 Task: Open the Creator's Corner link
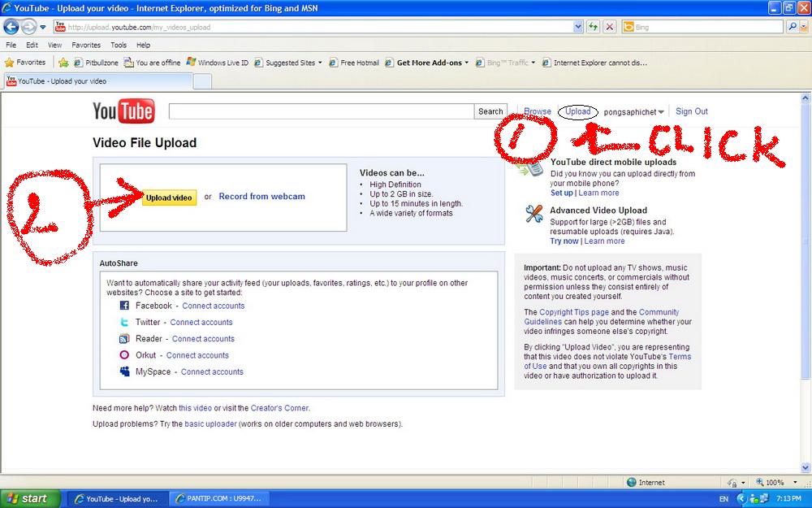point(279,409)
